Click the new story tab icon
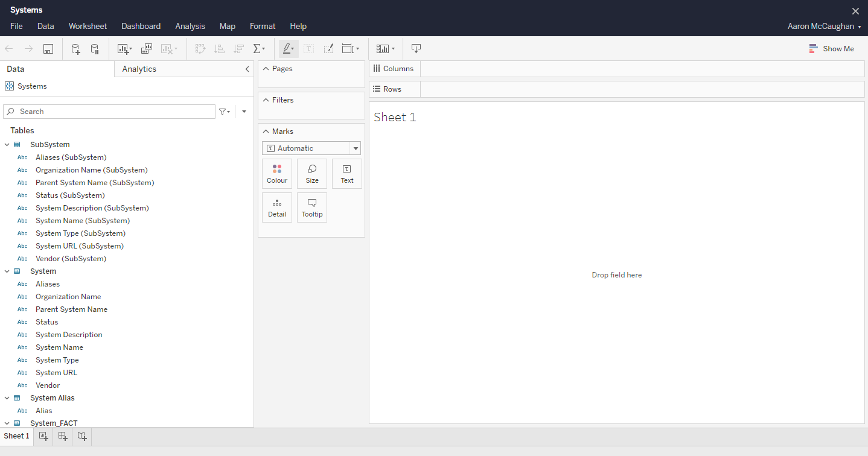This screenshot has height=456, width=868. pyautogui.click(x=82, y=436)
